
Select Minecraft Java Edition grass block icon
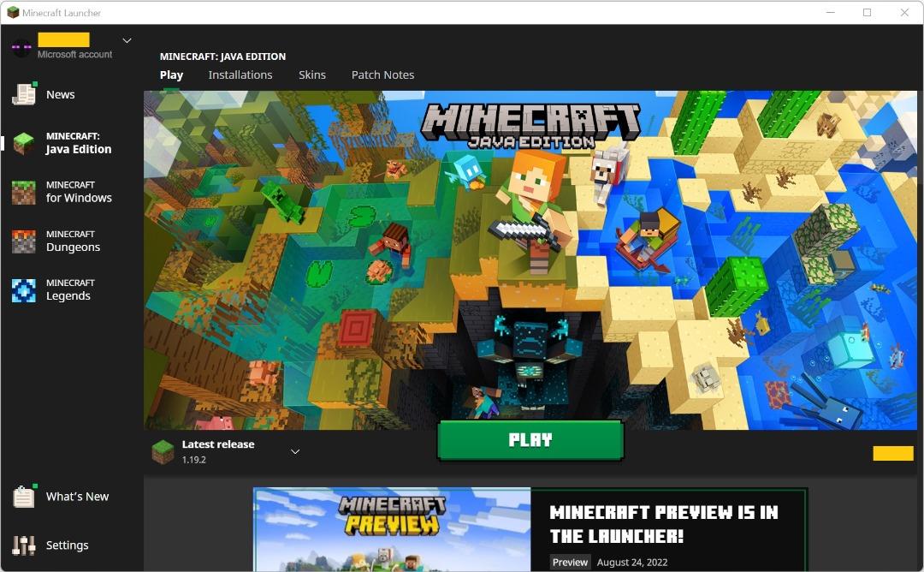[x=24, y=143]
